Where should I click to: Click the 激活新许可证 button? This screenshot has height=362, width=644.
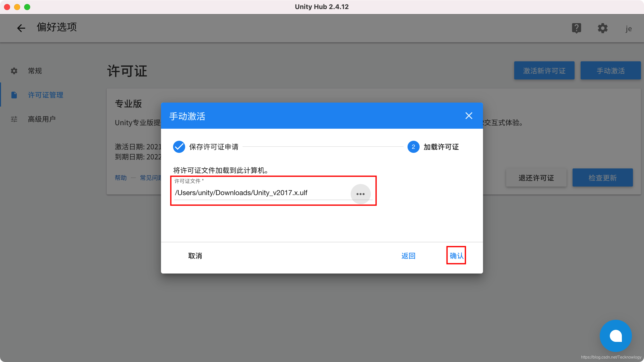[x=544, y=71]
